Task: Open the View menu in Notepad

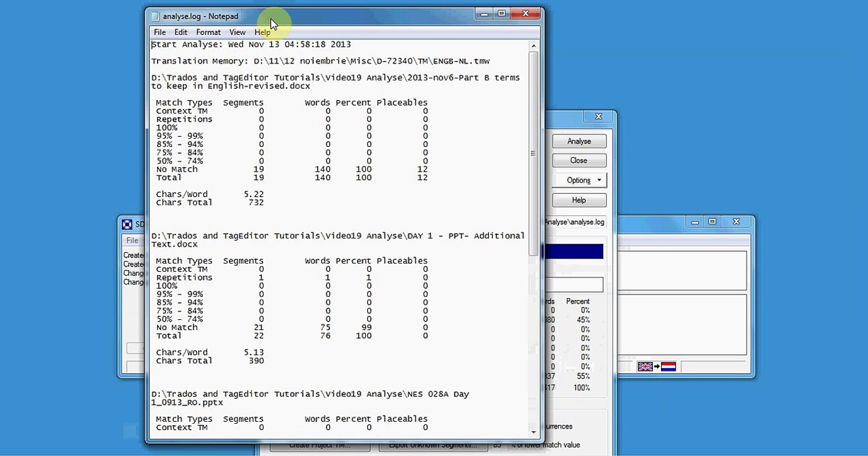Action: point(237,32)
